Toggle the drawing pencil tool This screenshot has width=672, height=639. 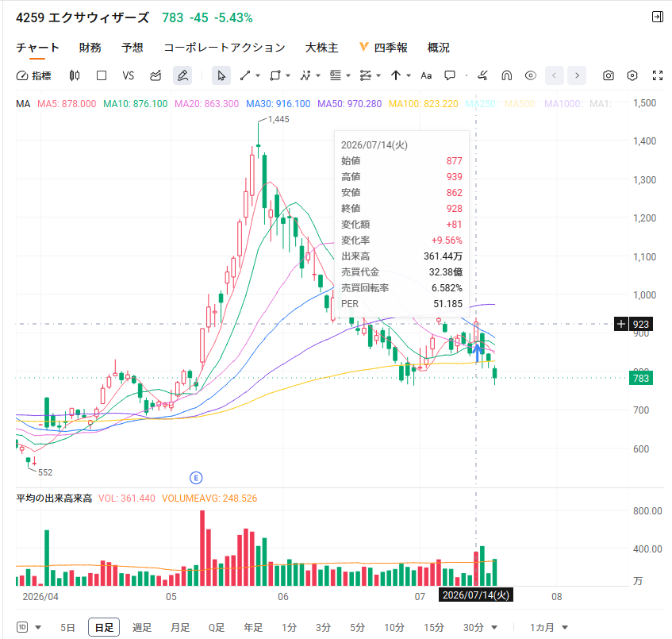[182, 76]
